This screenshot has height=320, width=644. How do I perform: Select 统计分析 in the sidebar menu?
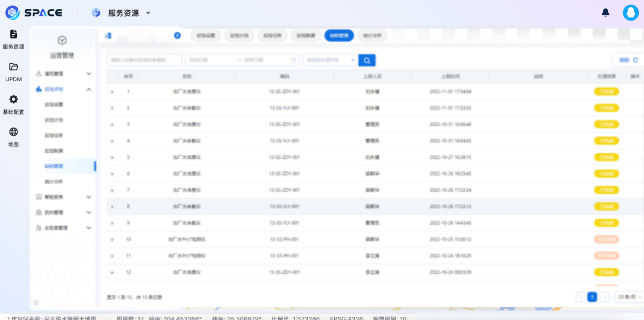(54, 182)
